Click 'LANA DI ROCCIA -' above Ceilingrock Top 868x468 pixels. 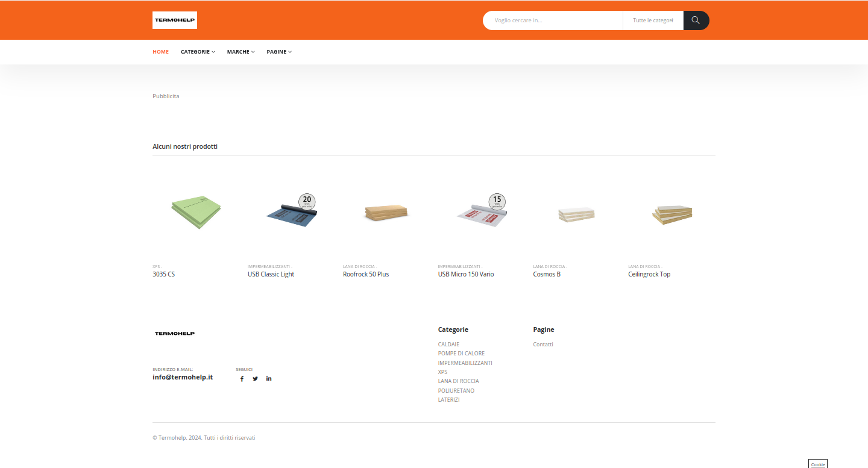645,266
